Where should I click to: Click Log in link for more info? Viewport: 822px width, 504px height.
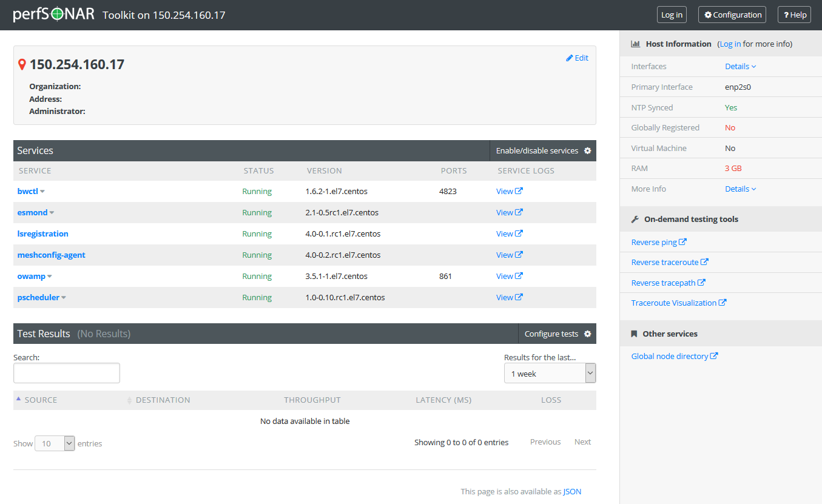(x=730, y=44)
